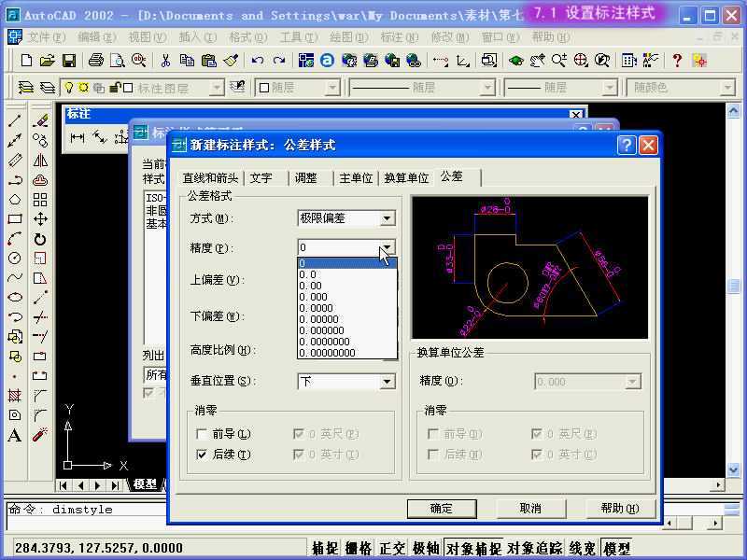747x560 pixels.
Task: Click the Paste clipboard icon
Action: coord(208,61)
